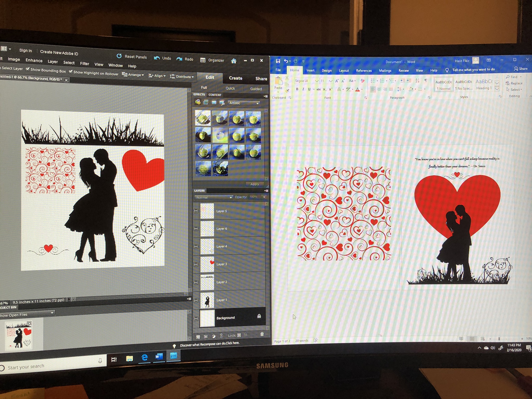Click the lock transparent pixels checkerboard icon
532x399 pixels.
[239, 335]
